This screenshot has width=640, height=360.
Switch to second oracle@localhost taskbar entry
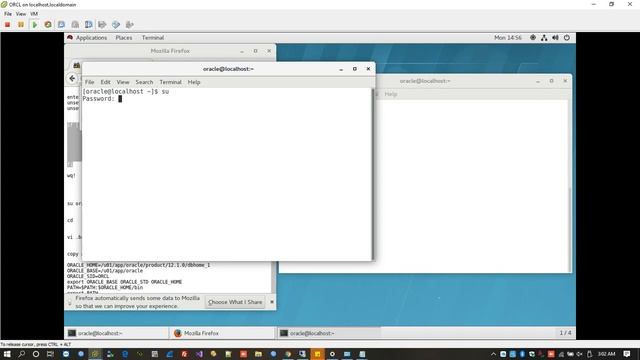(x=329, y=333)
